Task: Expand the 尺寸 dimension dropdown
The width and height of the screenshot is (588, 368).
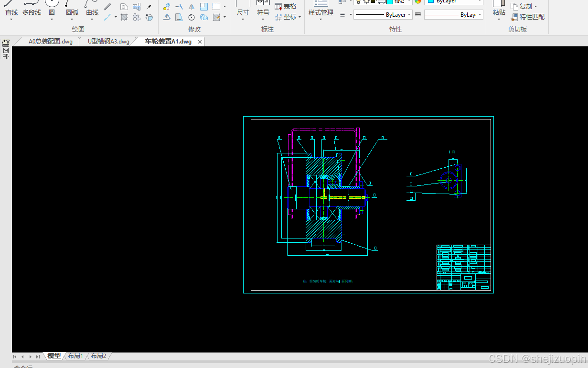Action: pyautogui.click(x=243, y=20)
